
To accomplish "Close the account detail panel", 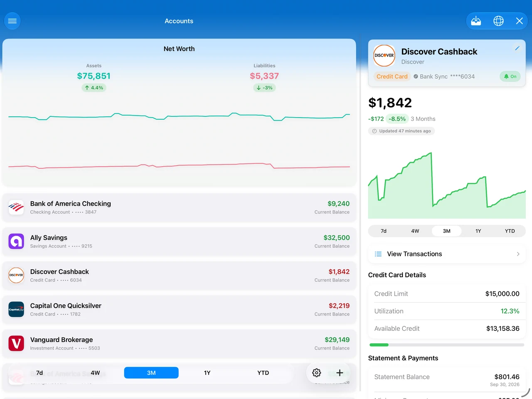I will coord(520,21).
